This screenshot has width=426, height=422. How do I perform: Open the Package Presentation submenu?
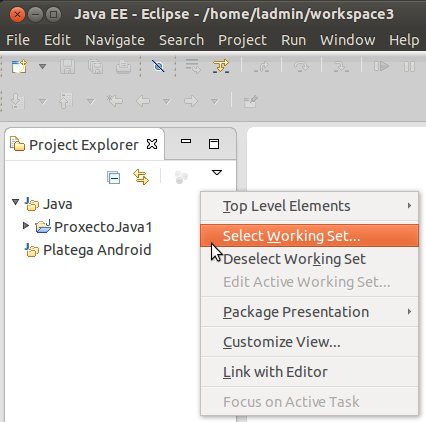pyautogui.click(x=309, y=312)
